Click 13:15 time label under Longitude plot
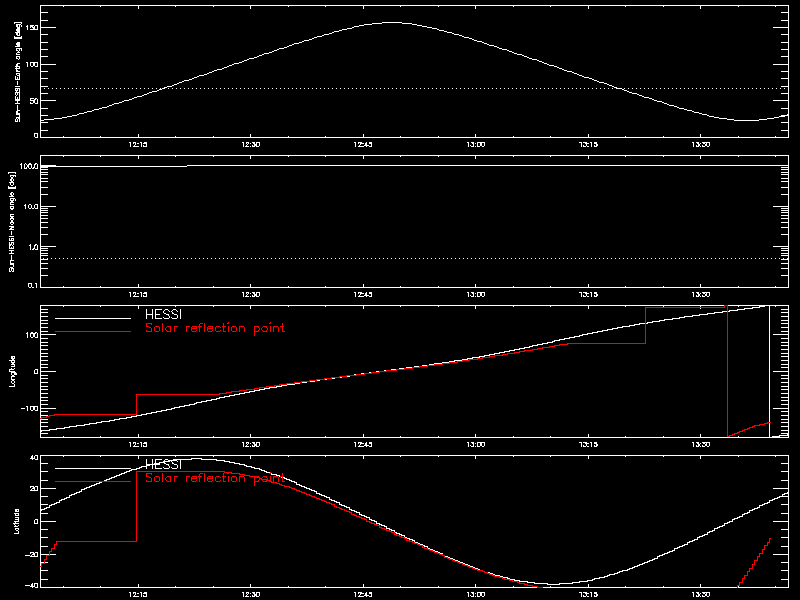Screen dimensions: 800x600 click(588, 444)
